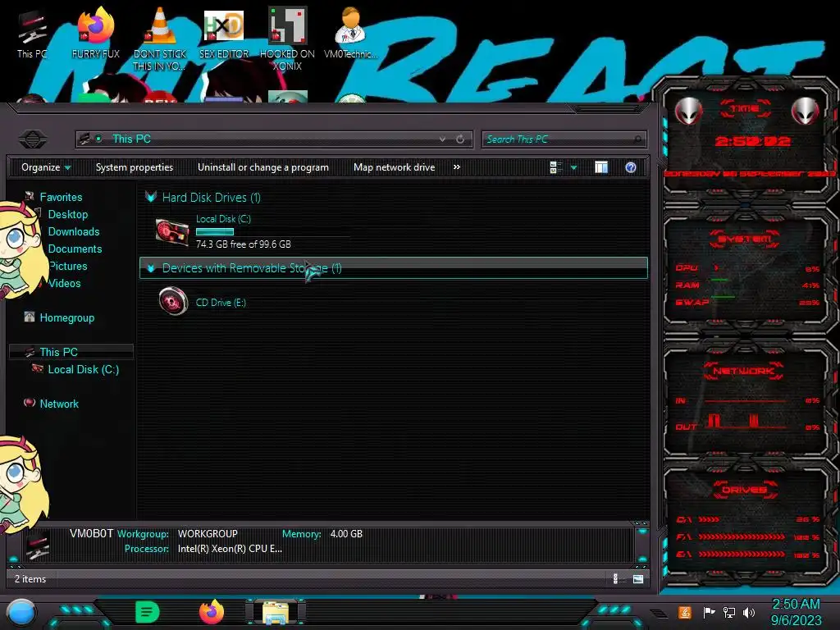Click the volume speaker tray icon
The height and width of the screenshot is (630, 840).
pos(749,612)
